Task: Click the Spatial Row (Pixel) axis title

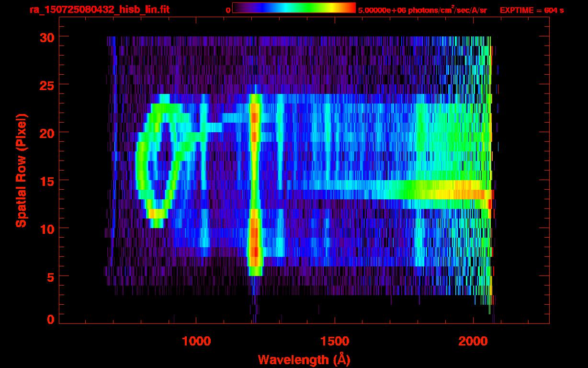Action: point(21,170)
